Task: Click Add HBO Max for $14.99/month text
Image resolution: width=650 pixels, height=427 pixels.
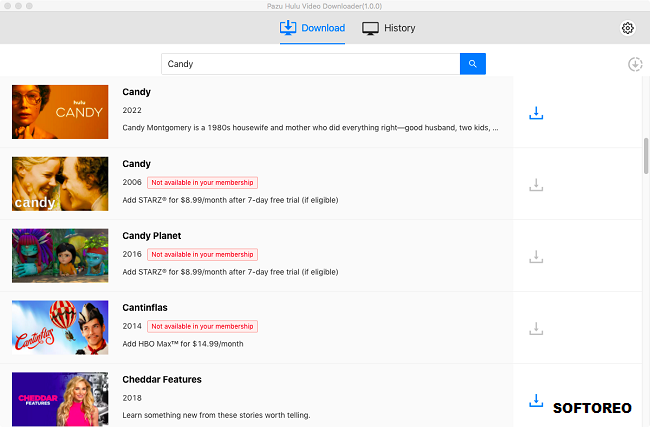Action: 183,344
